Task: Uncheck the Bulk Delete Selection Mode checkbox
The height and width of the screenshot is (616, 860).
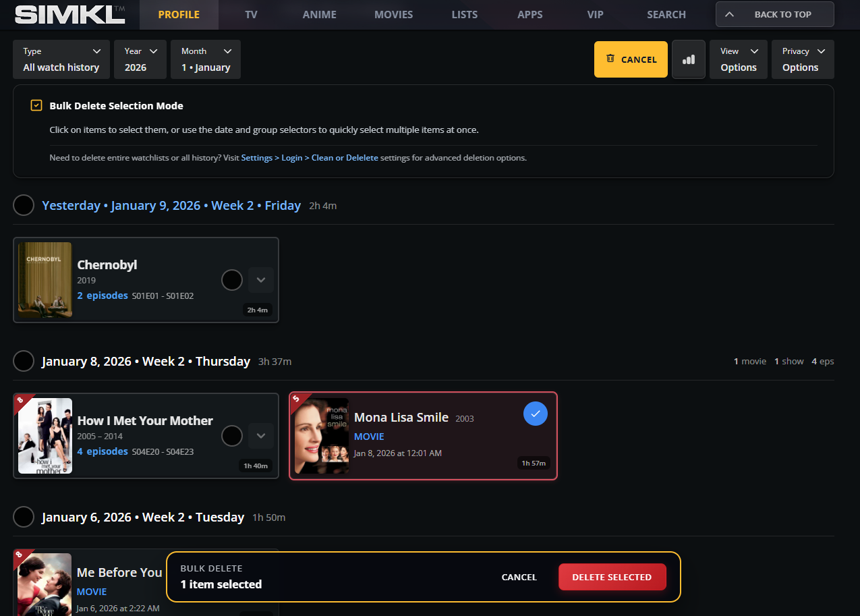Action: (36, 106)
